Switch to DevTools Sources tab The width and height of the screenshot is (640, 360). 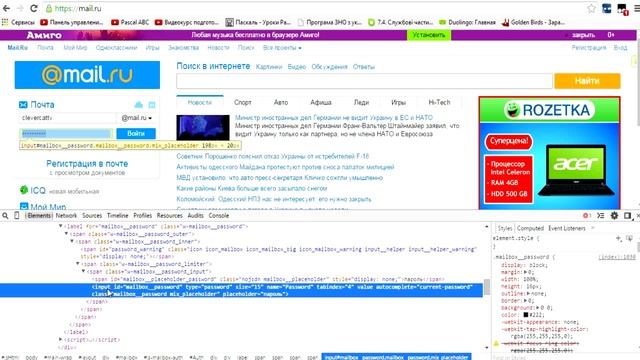92,216
